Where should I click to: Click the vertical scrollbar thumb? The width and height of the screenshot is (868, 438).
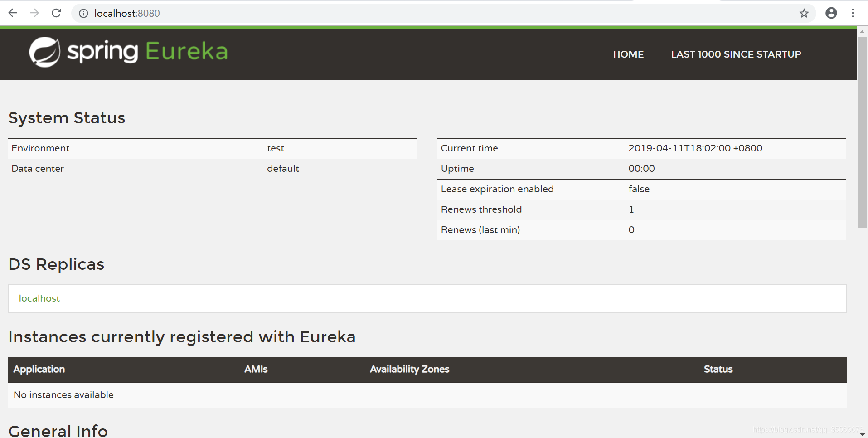[x=862, y=132]
